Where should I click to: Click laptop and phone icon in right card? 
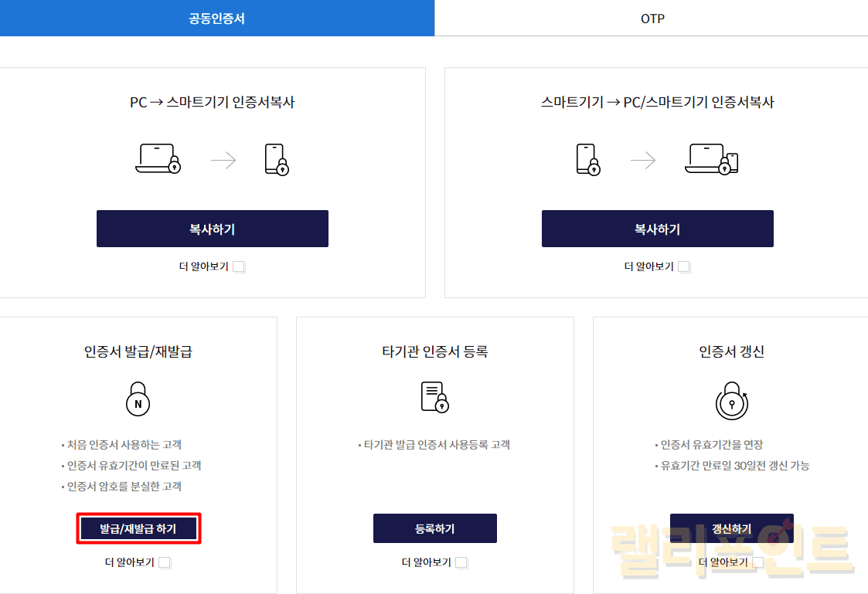pyautogui.click(x=711, y=159)
